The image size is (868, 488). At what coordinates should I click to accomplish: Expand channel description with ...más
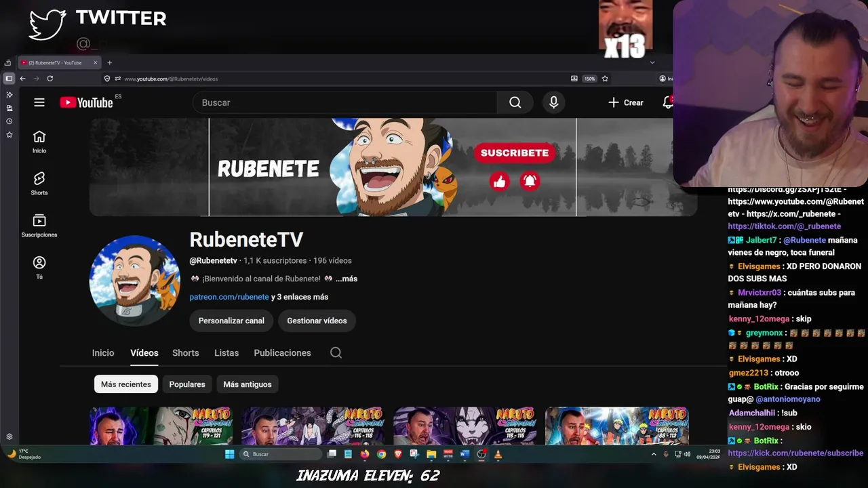click(x=347, y=279)
